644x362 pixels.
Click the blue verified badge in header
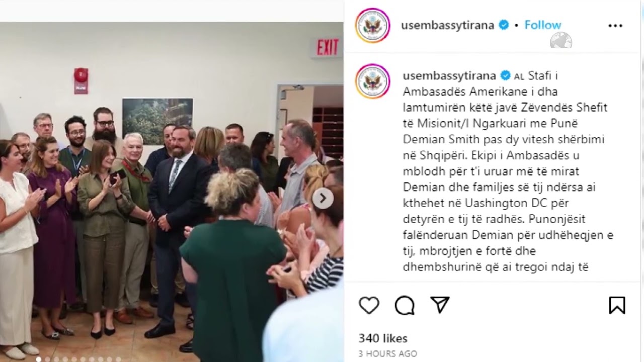pos(504,25)
